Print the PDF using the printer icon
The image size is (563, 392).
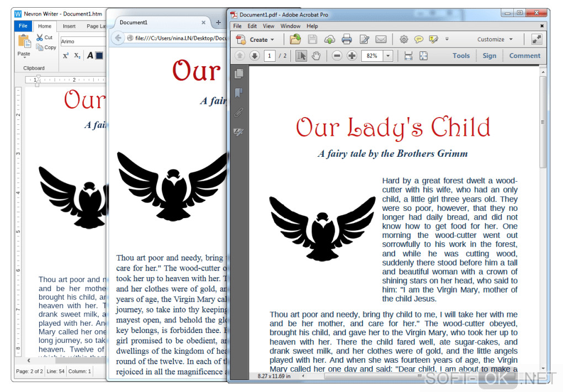(x=347, y=39)
